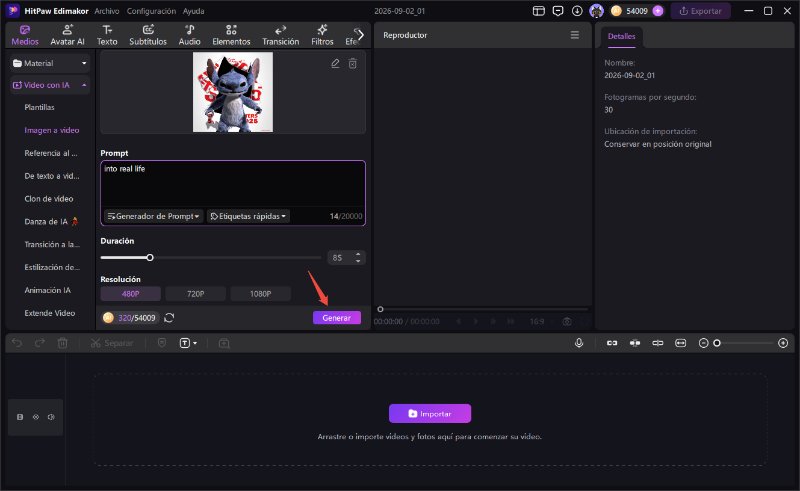Refresh the credit balance icon
Screen dimensions: 800x491
(169, 317)
